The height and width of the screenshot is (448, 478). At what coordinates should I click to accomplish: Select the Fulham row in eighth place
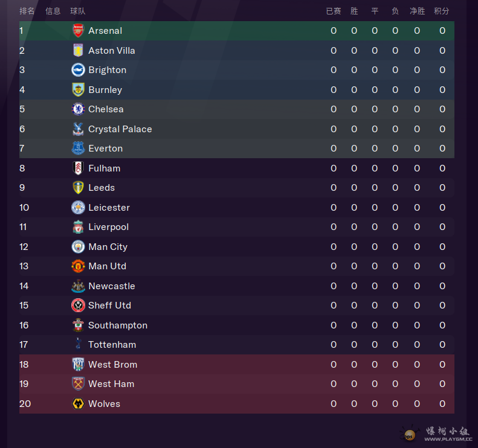tap(236, 168)
